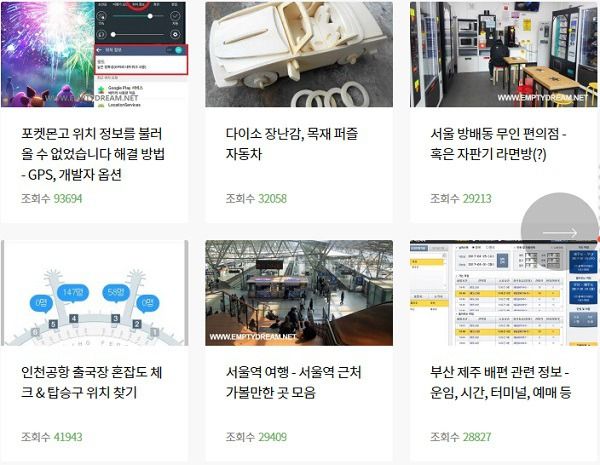Open the unmanned convenience store photo
Screen dimensions: 600x465
point(504,54)
